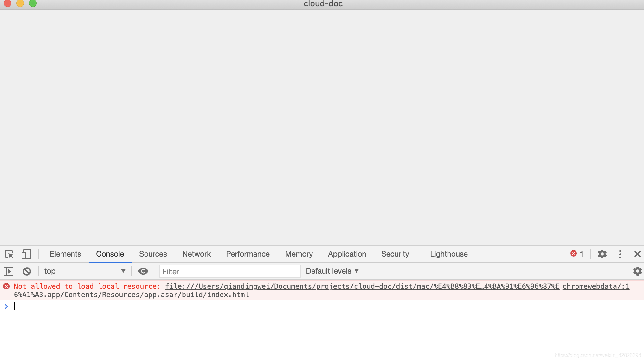
Task: Click the Elements tab in DevTools
Action: point(66,254)
